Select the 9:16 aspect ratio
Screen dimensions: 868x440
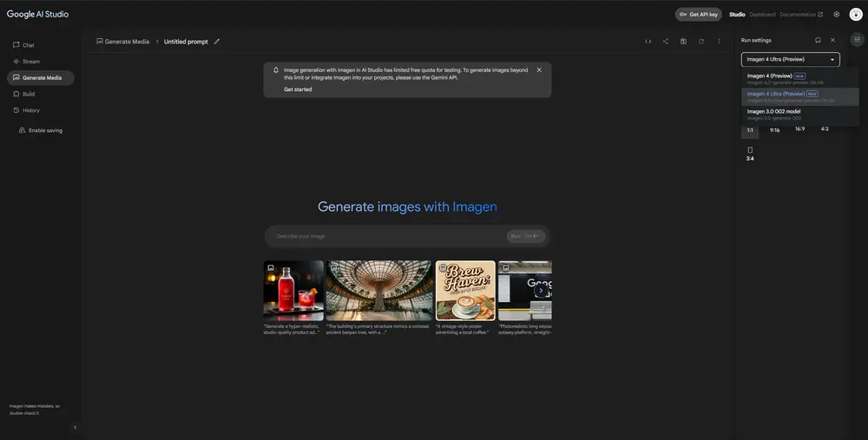pyautogui.click(x=774, y=130)
